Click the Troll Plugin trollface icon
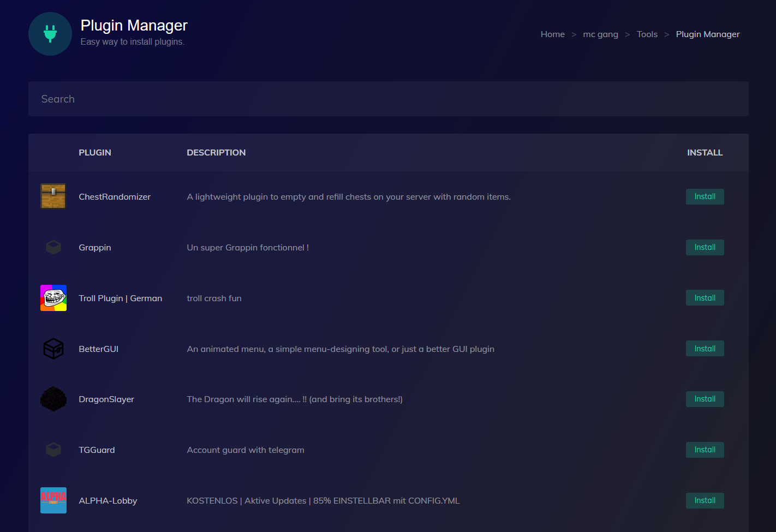Screen dimensions: 776x532 click(53, 298)
